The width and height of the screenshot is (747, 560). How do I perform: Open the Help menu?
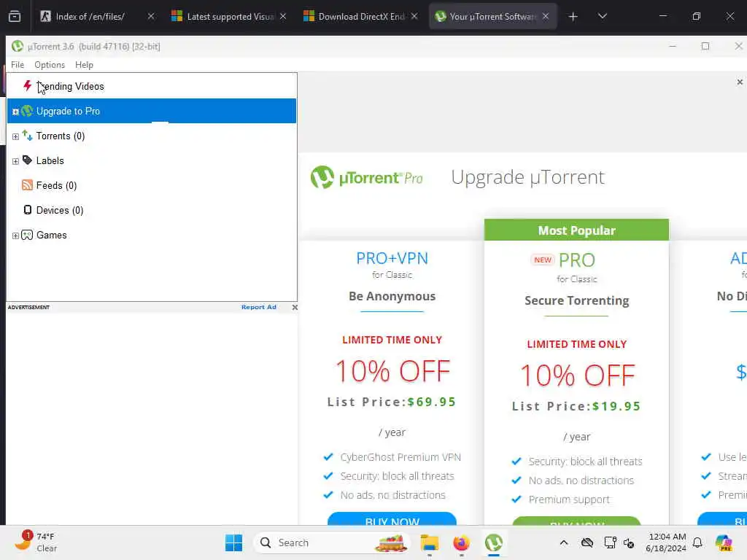coord(84,64)
